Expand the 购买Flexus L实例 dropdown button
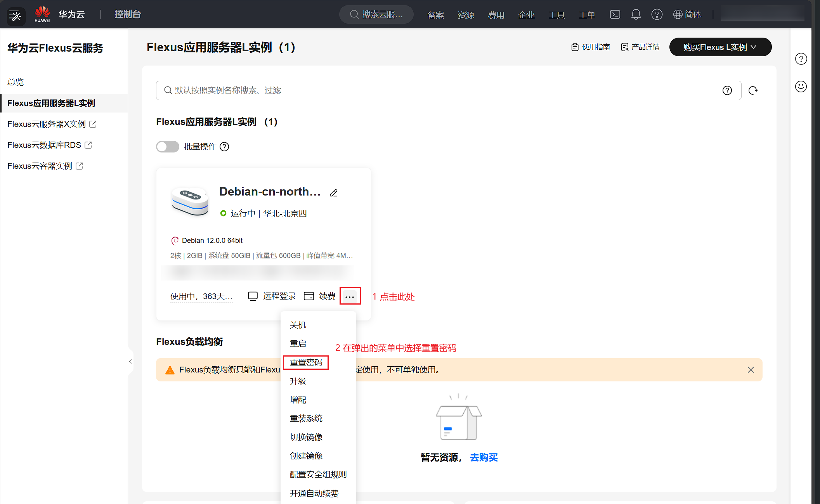Screen dimensions: 820x504 [x=720, y=47]
